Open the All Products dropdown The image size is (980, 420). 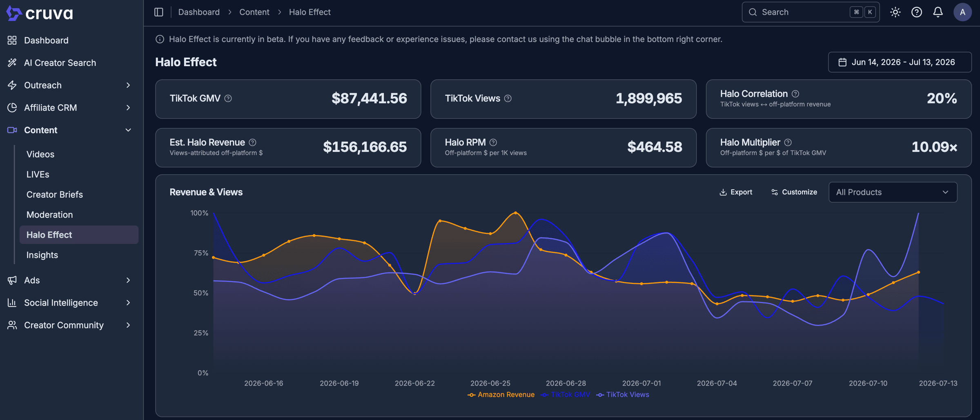pos(893,192)
